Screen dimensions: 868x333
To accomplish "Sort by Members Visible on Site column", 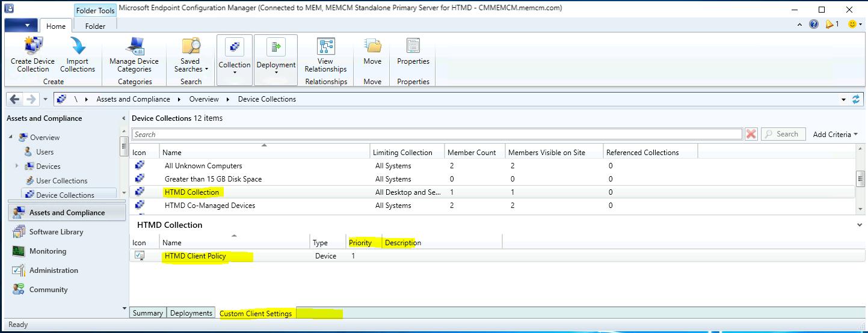I will click(x=554, y=153).
